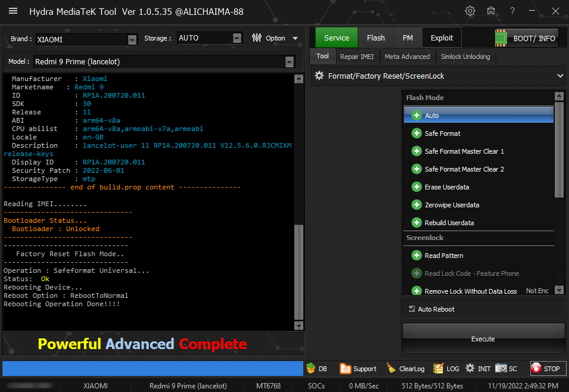The image size is (569, 392).
Task: Click the Support icon button
Action: coord(358,369)
